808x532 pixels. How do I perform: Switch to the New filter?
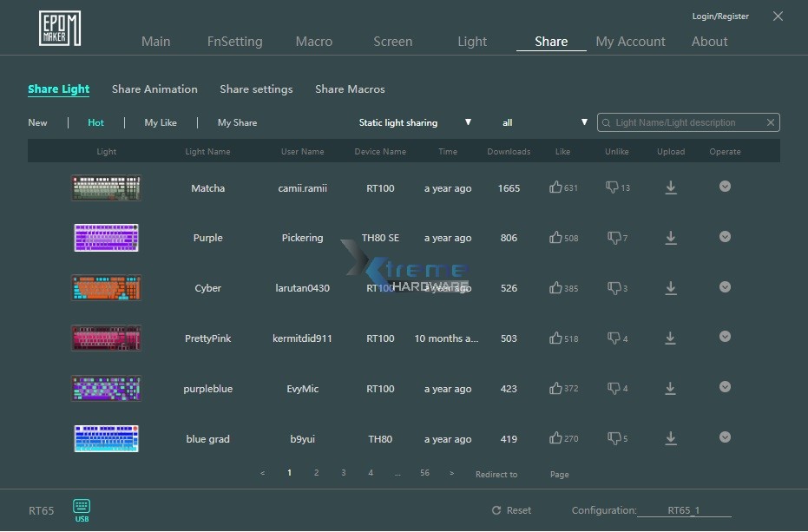click(38, 122)
